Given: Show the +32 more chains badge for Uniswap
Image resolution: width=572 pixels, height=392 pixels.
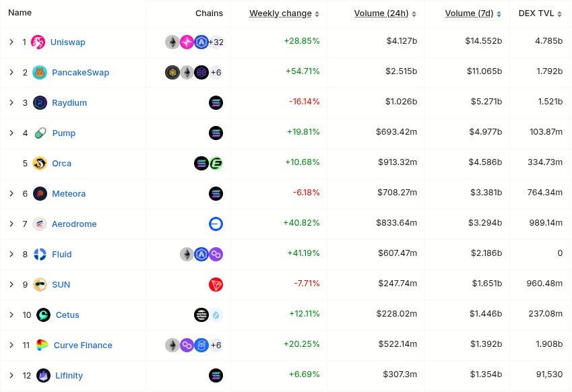Looking at the screenshot, I should [216, 42].
